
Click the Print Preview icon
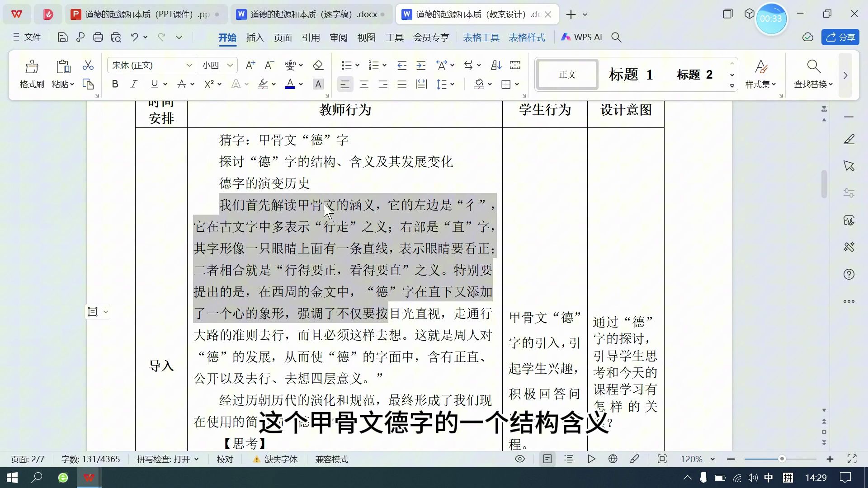[x=116, y=38]
